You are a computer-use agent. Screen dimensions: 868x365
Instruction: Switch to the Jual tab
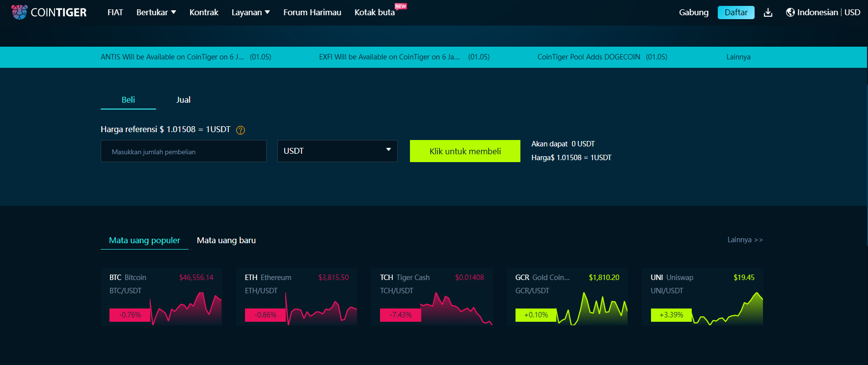[x=183, y=100]
